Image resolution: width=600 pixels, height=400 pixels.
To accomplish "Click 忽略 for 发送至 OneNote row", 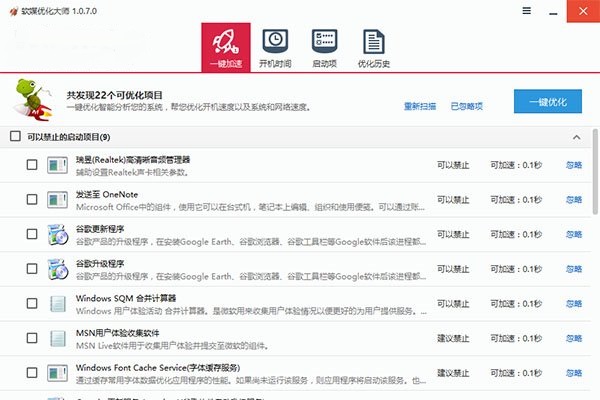I will (574, 200).
